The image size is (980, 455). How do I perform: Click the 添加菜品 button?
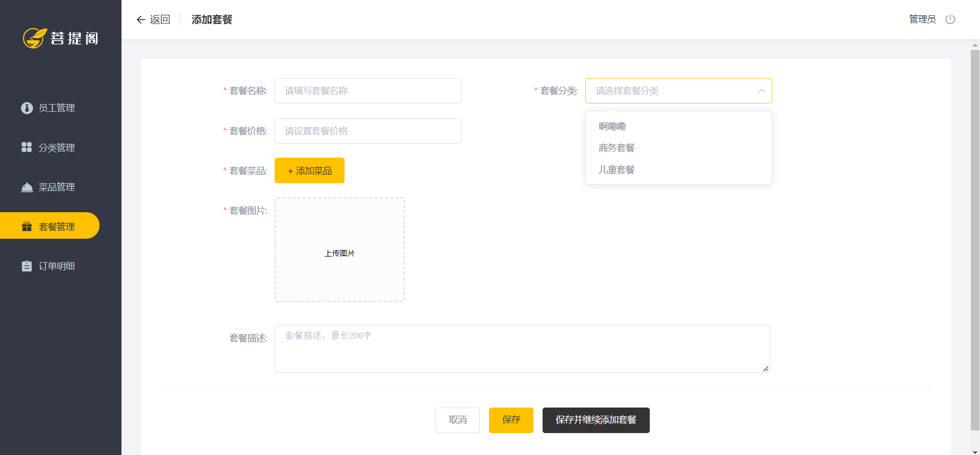(x=309, y=170)
